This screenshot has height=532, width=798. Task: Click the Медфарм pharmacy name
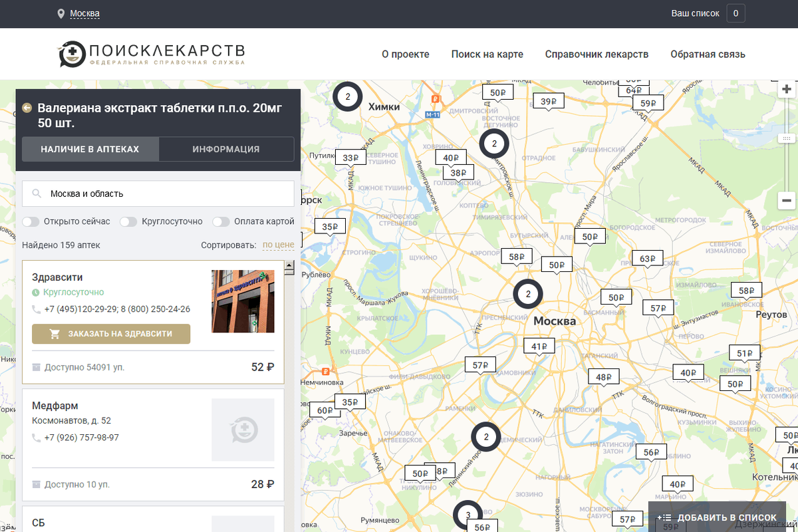click(x=55, y=406)
